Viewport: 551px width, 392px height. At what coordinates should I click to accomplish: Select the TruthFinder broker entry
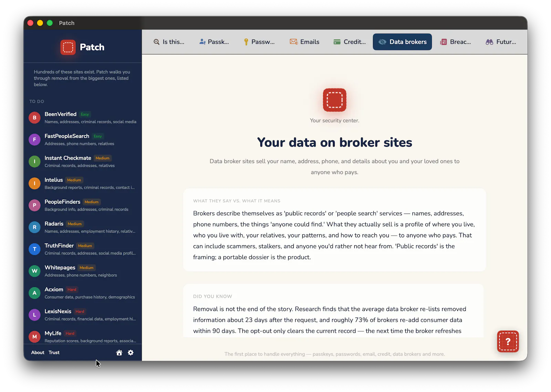[83, 249]
